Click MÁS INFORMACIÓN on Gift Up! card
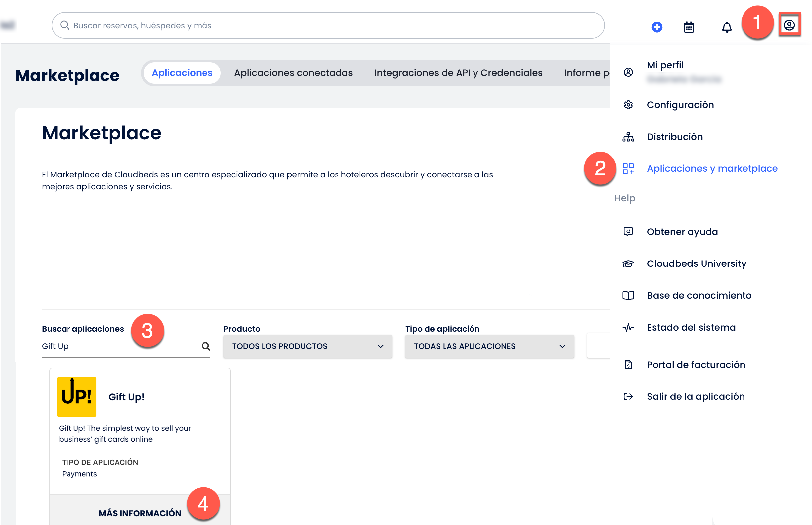 tap(140, 513)
